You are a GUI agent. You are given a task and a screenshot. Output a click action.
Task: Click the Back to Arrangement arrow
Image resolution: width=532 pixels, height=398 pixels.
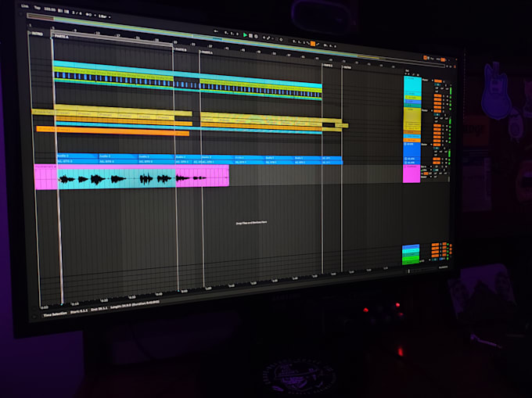pos(216,31)
